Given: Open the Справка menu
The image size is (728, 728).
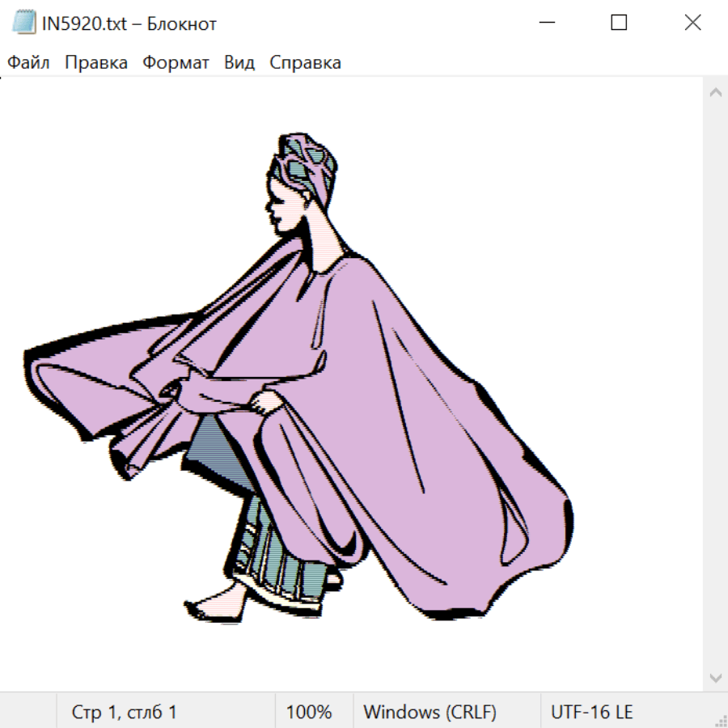Looking at the screenshot, I should click(305, 63).
